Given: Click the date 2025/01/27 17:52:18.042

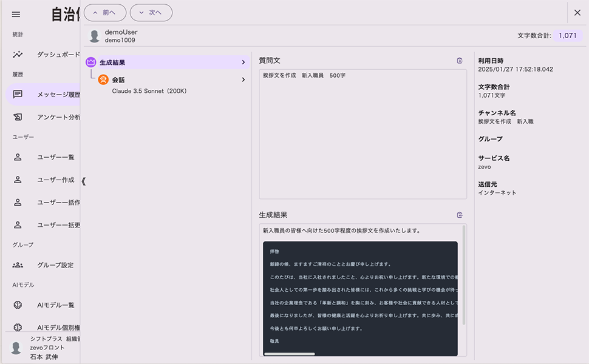Looking at the screenshot, I should pyautogui.click(x=516, y=69).
